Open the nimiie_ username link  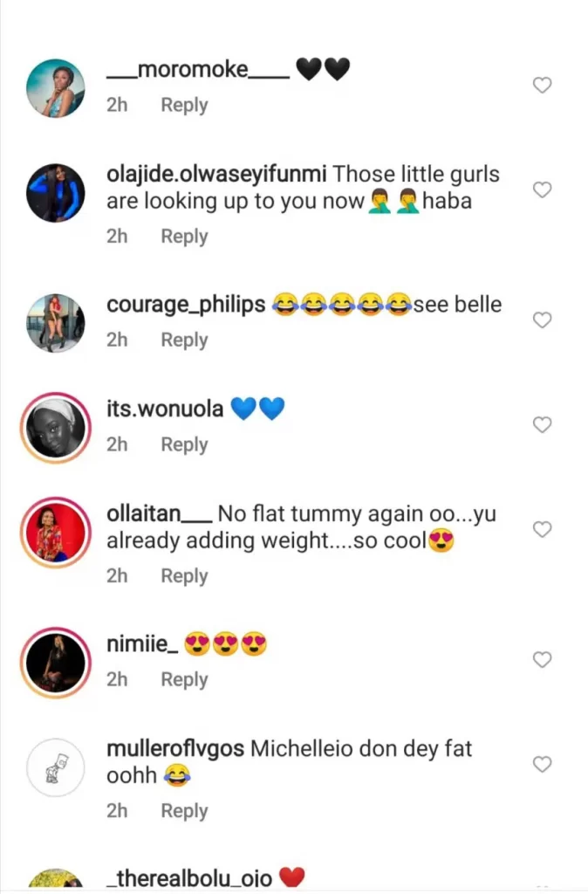click(x=142, y=646)
